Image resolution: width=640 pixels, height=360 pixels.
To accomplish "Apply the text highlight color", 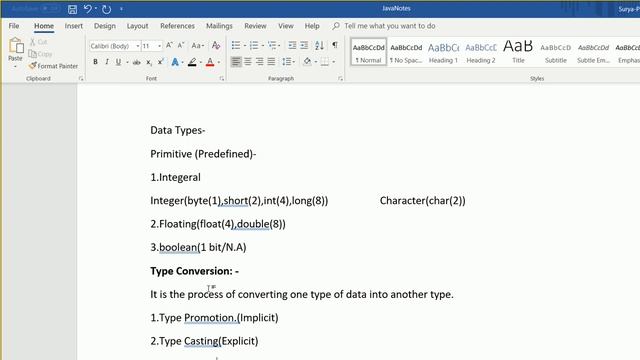I will (192, 62).
